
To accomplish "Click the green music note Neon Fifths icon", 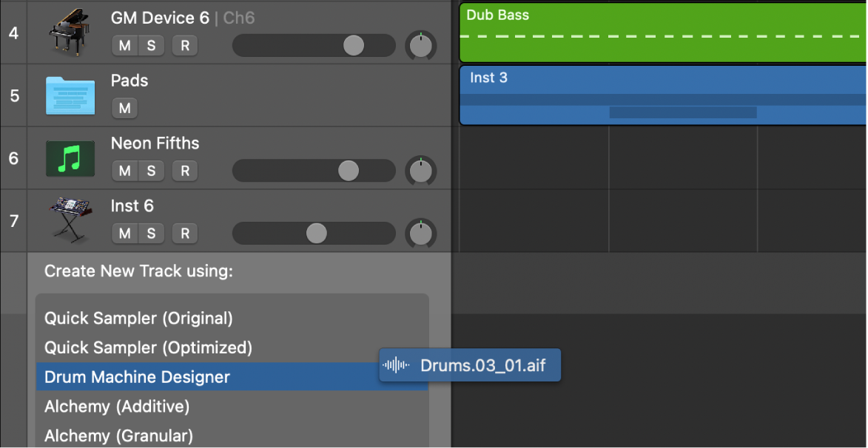I will pyautogui.click(x=70, y=159).
